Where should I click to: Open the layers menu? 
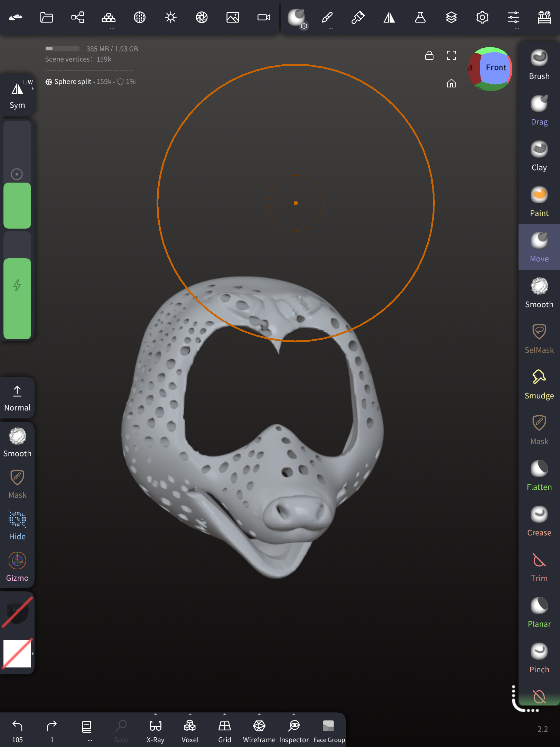click(451, 17)
